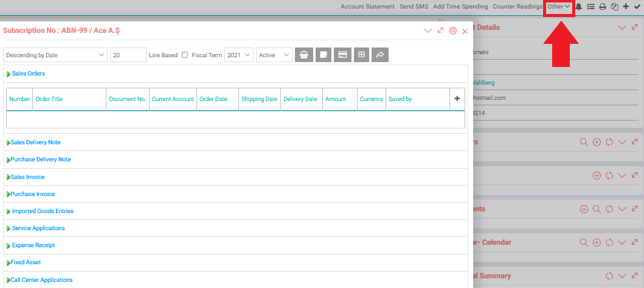Expand the Sales Invoice section

pos(26,177)
